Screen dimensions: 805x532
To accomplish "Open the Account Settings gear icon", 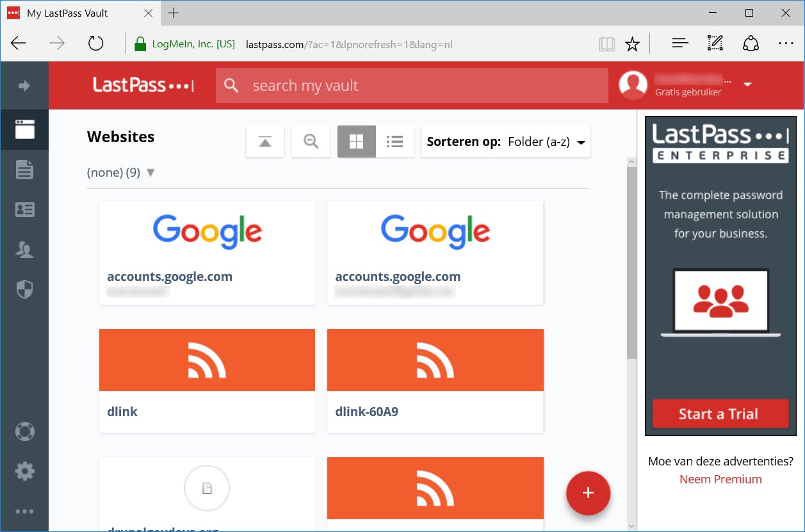I will click(x=24, y=472).
